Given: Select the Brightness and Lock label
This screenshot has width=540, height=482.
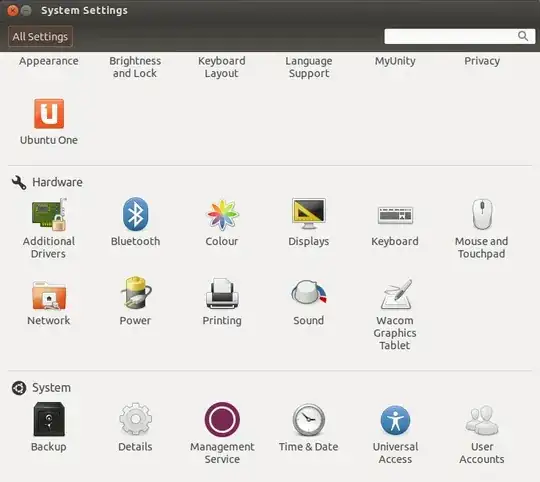Looking at the screenshot, I should click(x=135, y=67).
